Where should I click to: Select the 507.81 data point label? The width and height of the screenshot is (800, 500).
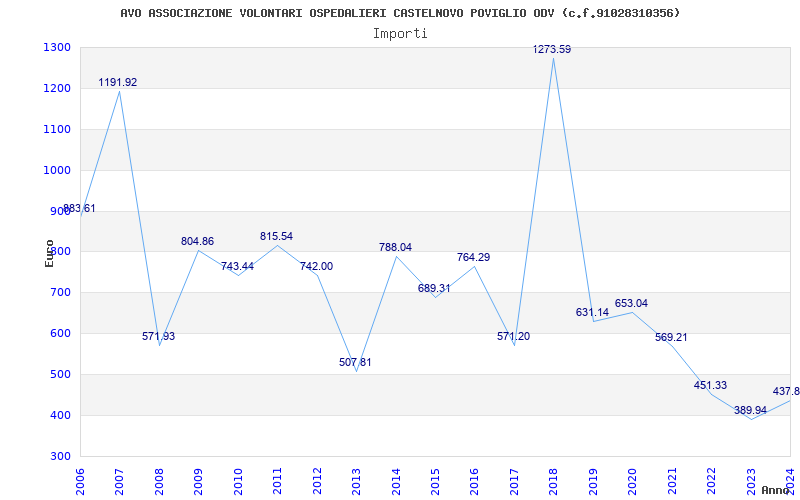coord(355,362)
